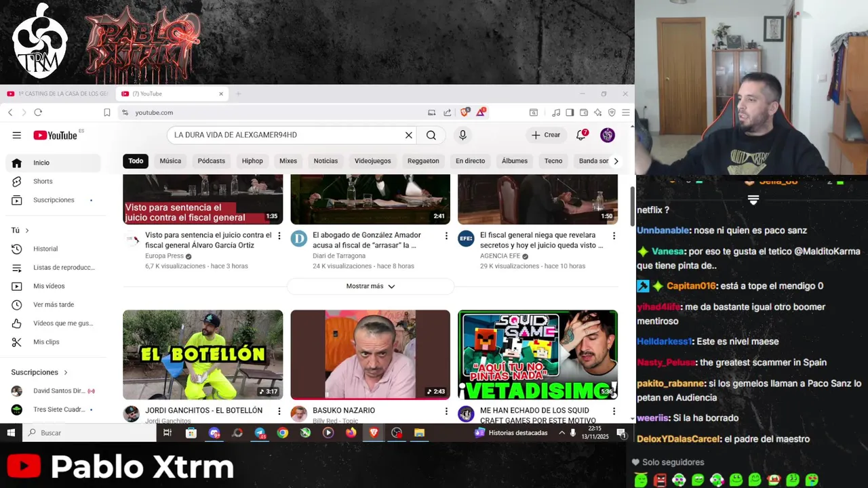868x488 pixels.
Task: Show hidden system tray icons
Action: coord(561,432)
